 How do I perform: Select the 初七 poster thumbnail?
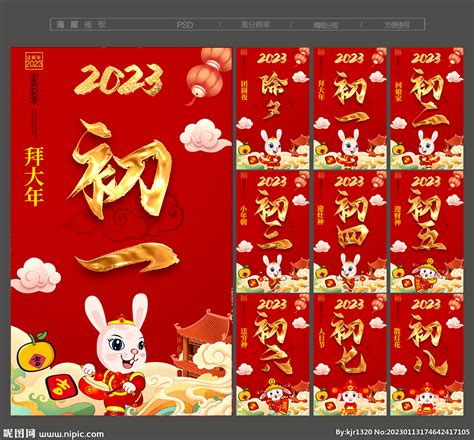point(350,355)
